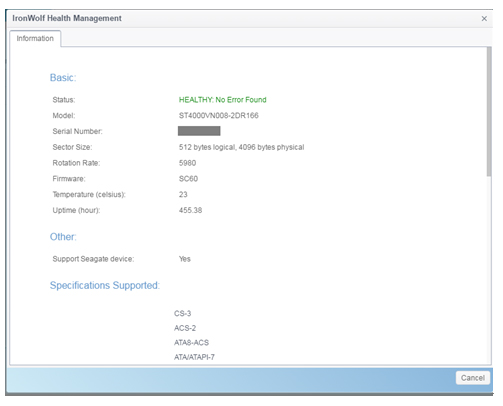Click the Cancel button
Screen dimensions: 503x406
point(473,378)
